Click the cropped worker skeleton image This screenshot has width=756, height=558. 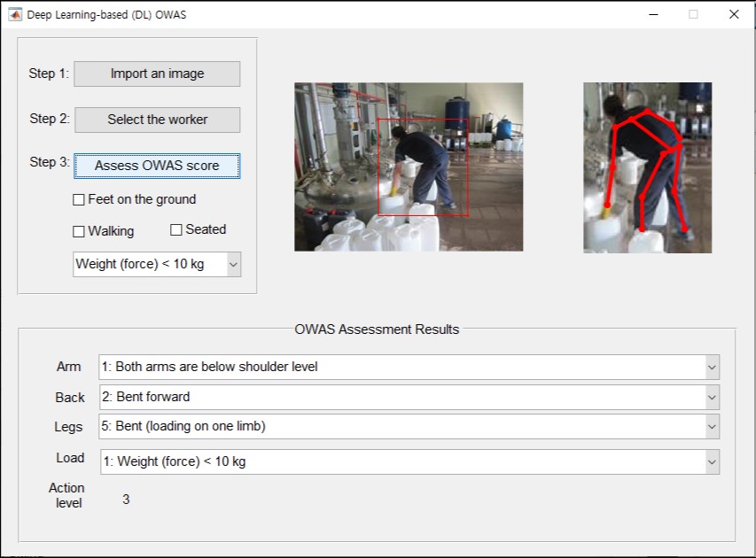click(647, 167)
